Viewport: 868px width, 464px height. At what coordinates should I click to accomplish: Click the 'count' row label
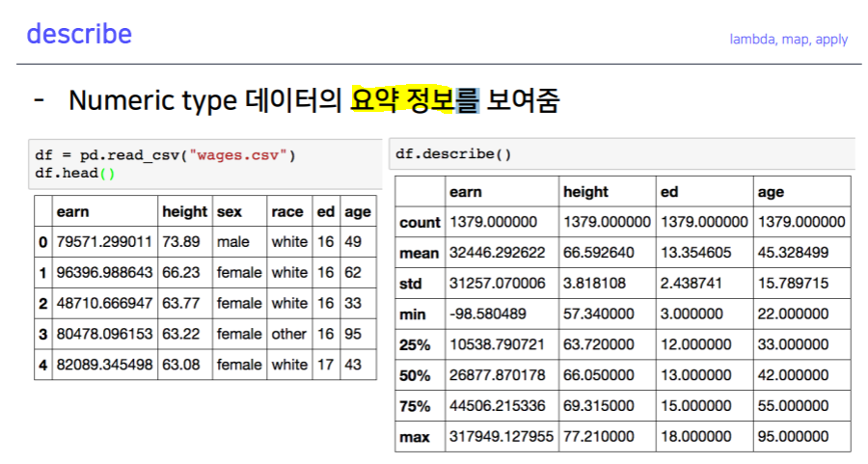[420, 223]
